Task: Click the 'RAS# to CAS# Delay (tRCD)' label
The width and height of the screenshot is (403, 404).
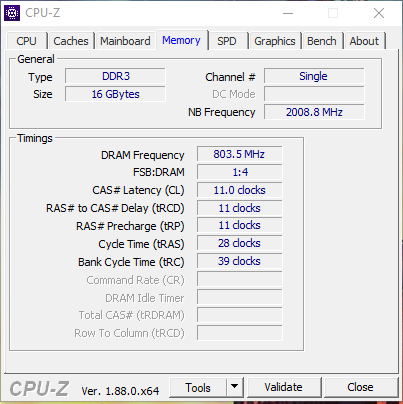Action: [115, 208]
